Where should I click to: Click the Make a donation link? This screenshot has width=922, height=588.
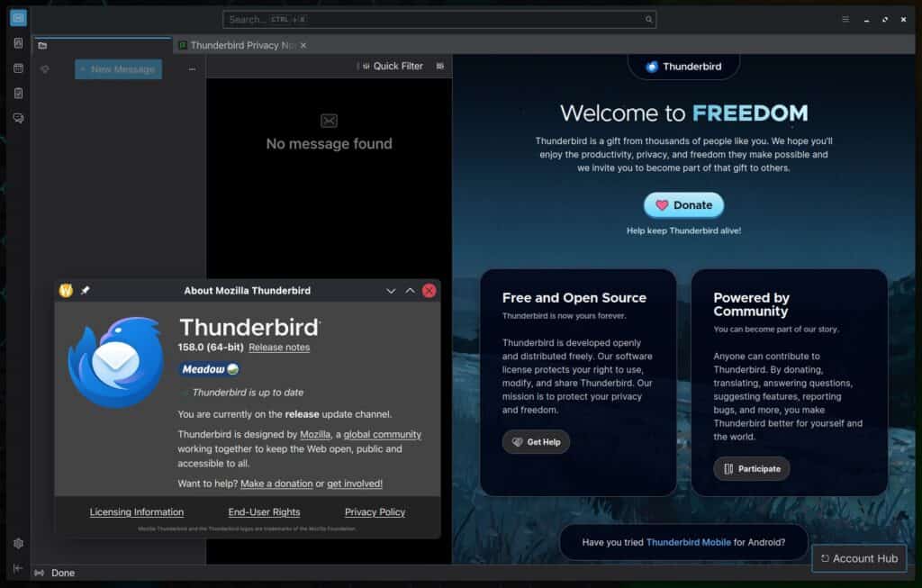pyautogui.click(x=276, y=484)
